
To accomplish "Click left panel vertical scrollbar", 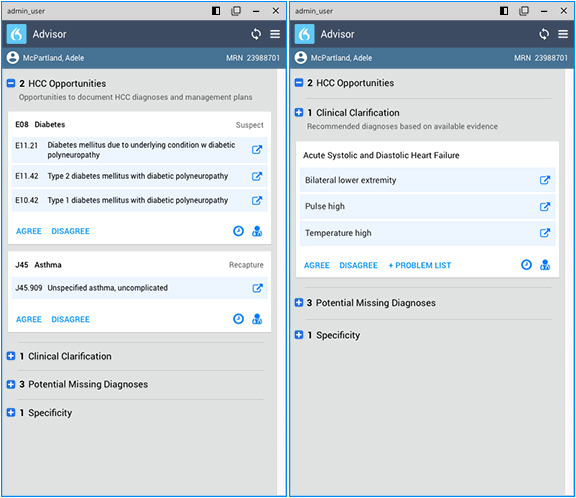I will [x=281, y=282].
